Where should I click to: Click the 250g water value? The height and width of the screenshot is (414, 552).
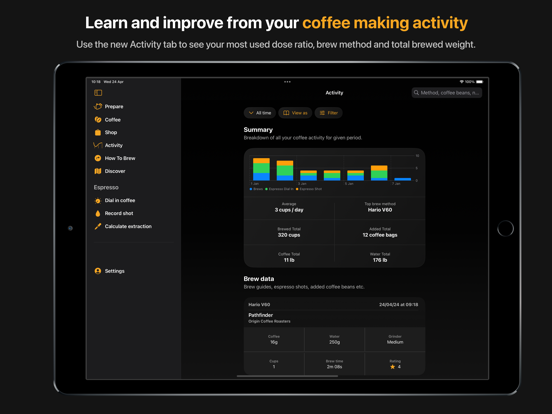(334, 342)
